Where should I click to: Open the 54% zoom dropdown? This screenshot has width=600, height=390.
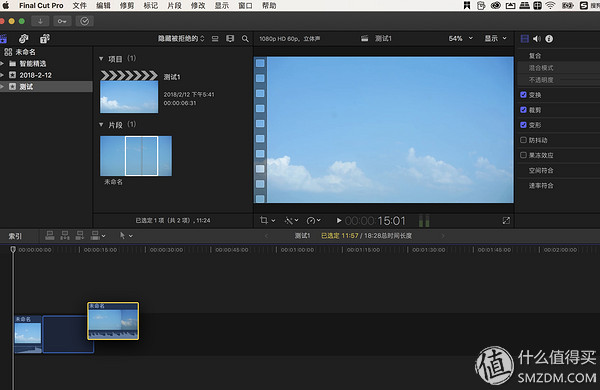tap(461, 38)
